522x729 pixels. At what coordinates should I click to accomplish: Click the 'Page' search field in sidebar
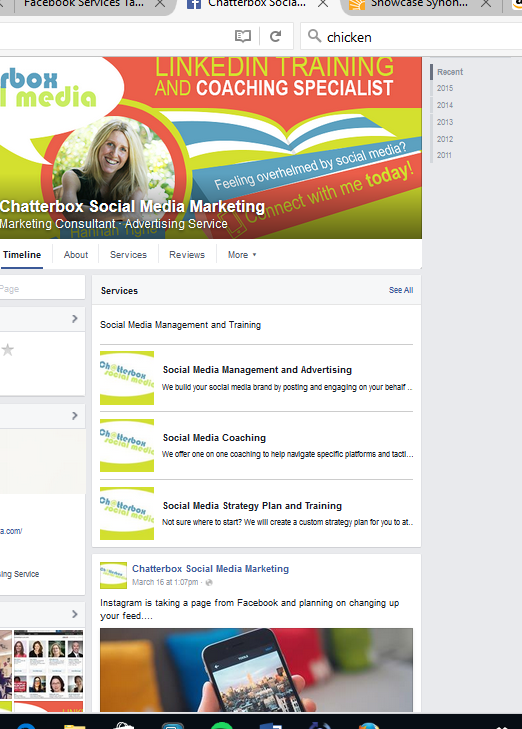(42, 289)
